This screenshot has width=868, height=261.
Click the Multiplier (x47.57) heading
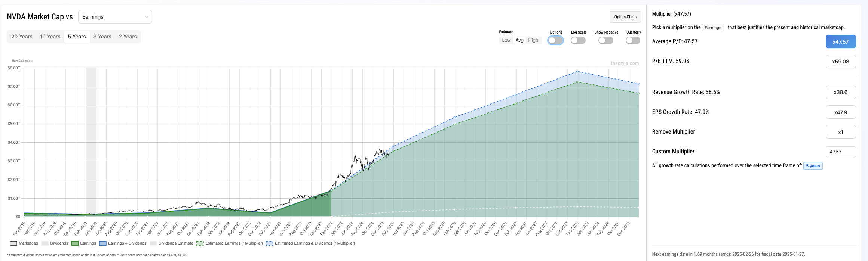coord(671,14)
